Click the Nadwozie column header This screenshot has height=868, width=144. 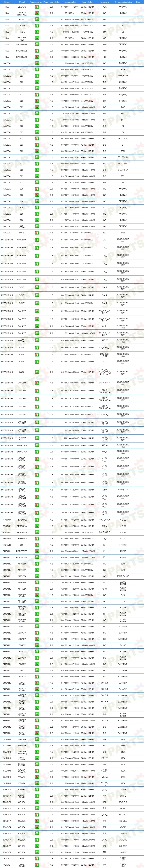pos(105,2)
